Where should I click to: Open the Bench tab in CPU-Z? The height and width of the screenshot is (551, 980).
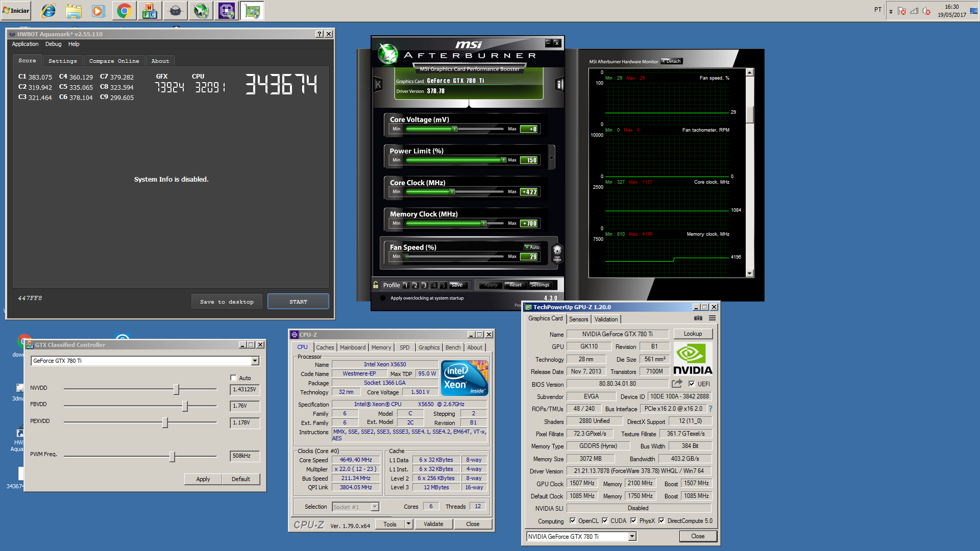(x=453, y=347)
